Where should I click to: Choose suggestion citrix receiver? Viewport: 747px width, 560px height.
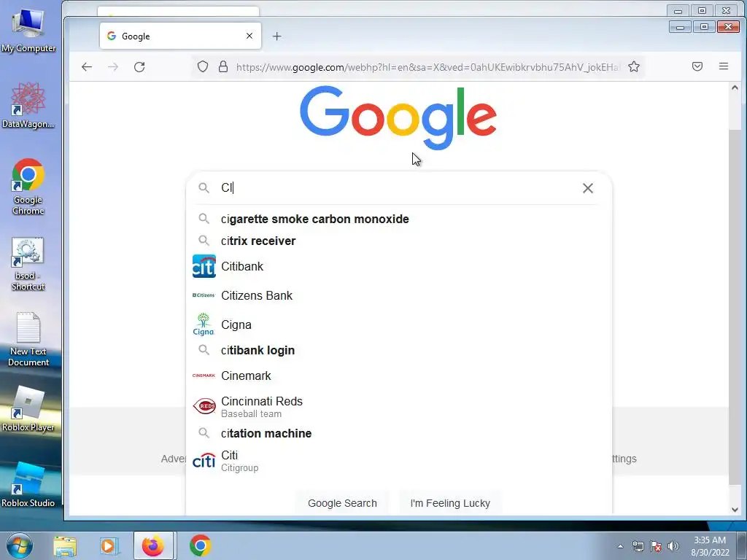click(x=399, y=241)
